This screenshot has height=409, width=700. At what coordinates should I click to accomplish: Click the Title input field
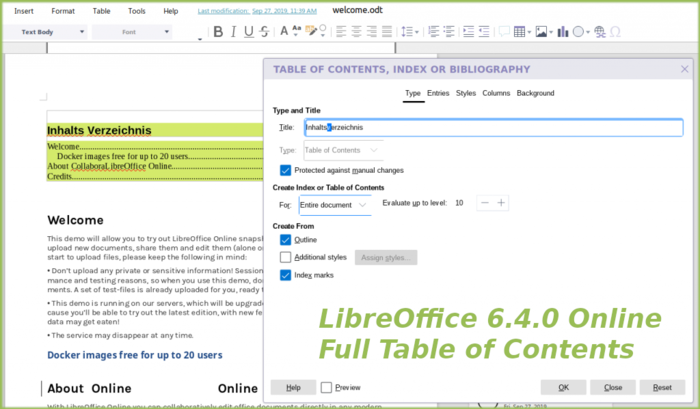point(494,127)
